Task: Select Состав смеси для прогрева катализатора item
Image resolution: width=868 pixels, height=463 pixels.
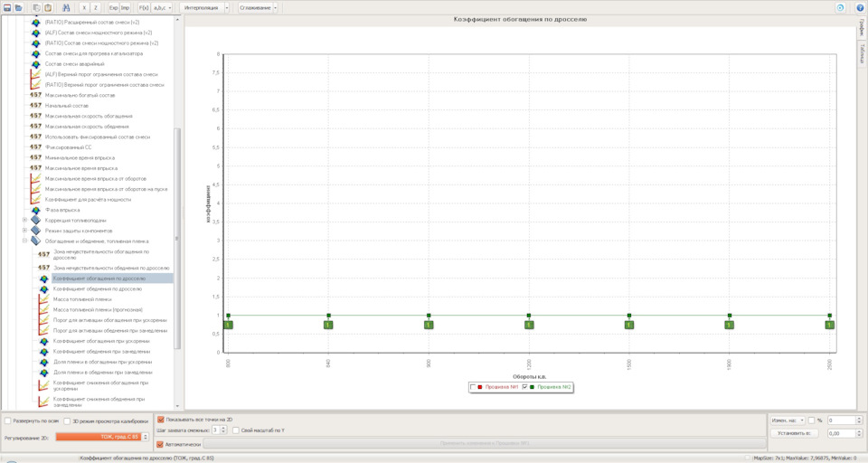Action: (94, 53)
